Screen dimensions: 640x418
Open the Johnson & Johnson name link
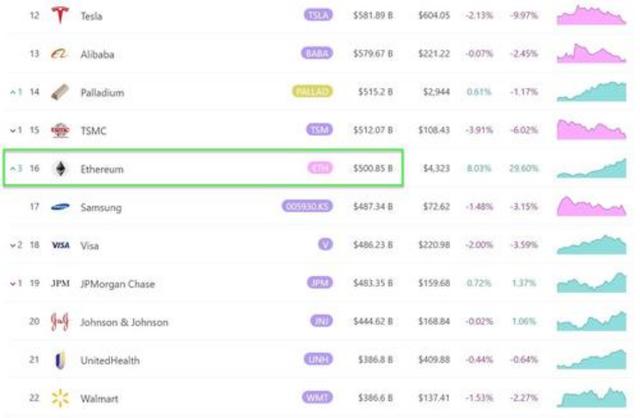pos(124,322)
